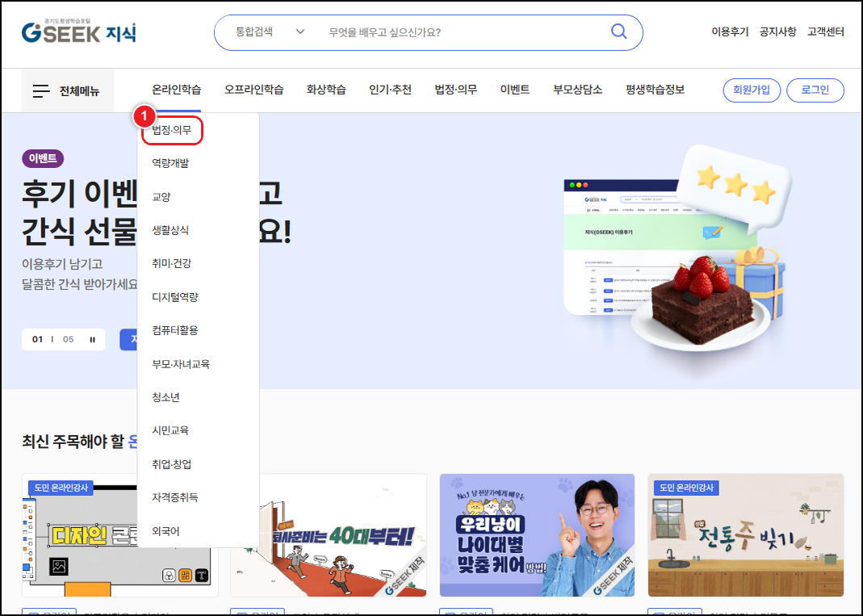Click the search input field

pos(452,31)
